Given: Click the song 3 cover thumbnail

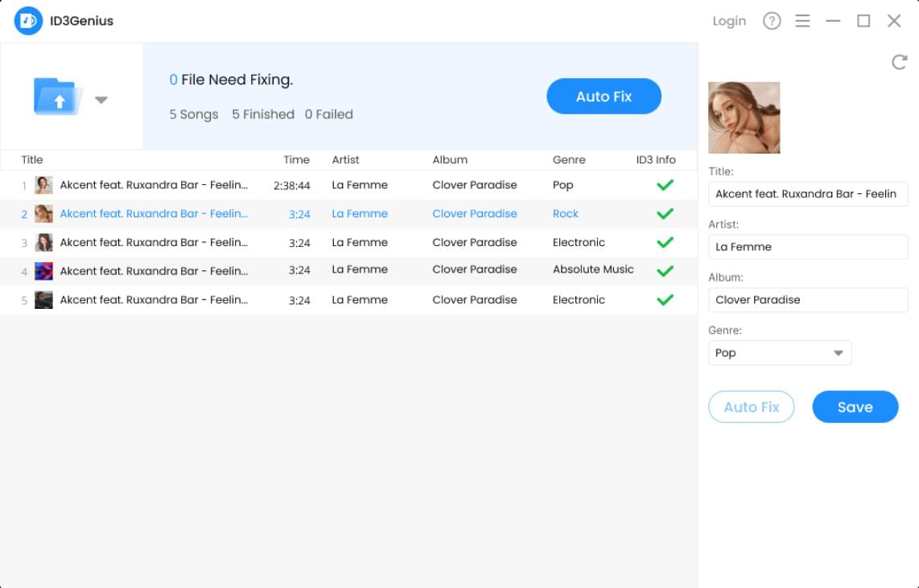Looking at the screenshot, I should point(43,242).
